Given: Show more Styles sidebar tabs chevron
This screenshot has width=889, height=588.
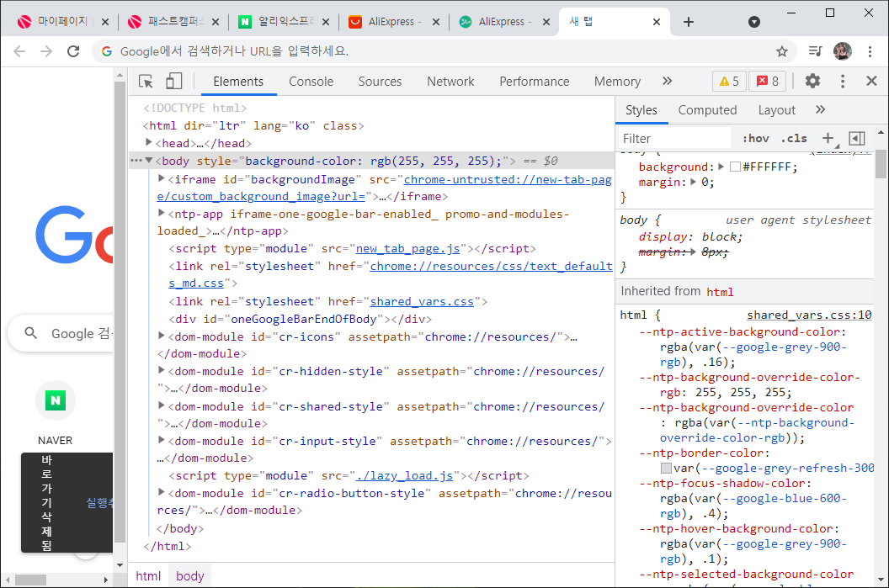Looking at the screenshot, I should tap(821, 109).
